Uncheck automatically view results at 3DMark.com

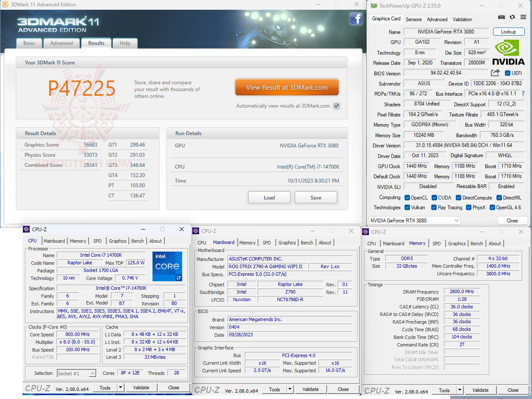336,106
